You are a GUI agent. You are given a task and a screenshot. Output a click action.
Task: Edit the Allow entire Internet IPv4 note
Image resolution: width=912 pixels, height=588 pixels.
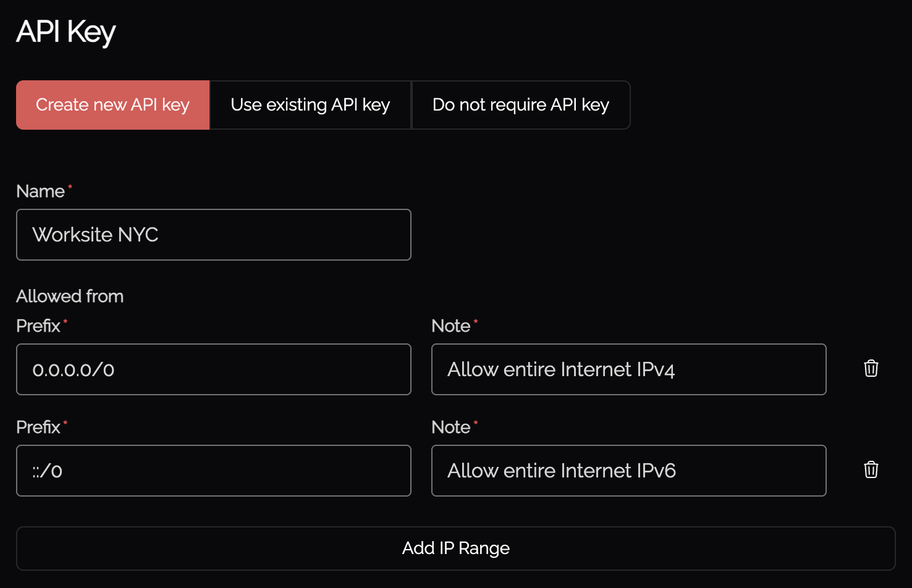click(x=628, y=369)
